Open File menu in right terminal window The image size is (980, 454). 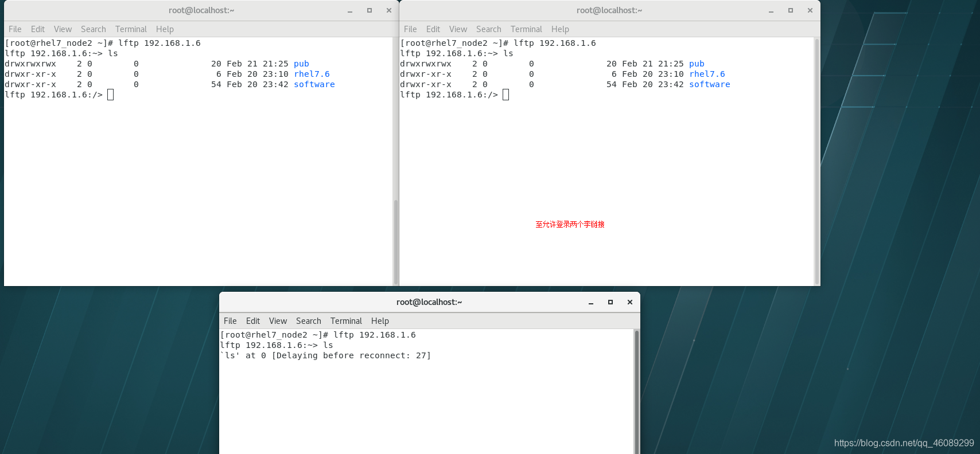click(410, 29)
